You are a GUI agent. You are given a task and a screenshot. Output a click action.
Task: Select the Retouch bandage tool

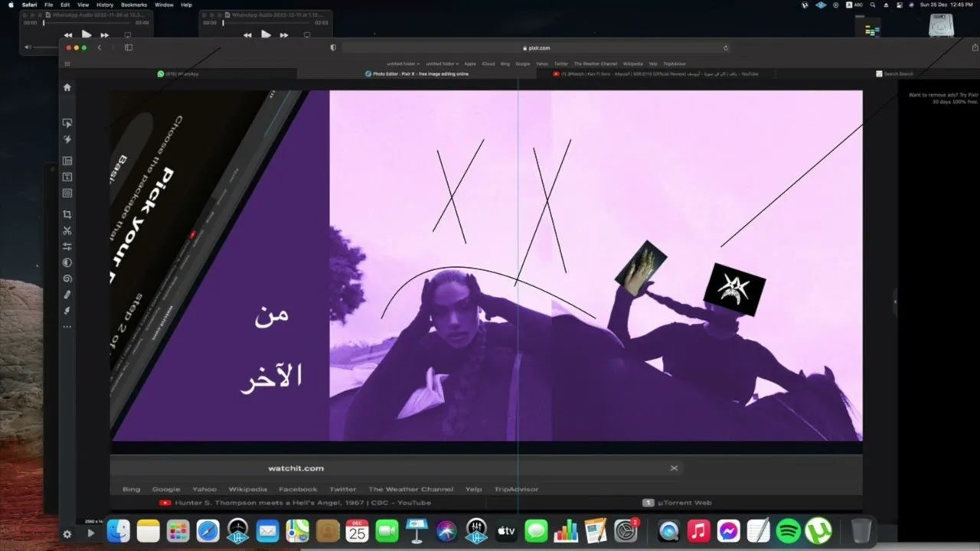coord(67,295)
